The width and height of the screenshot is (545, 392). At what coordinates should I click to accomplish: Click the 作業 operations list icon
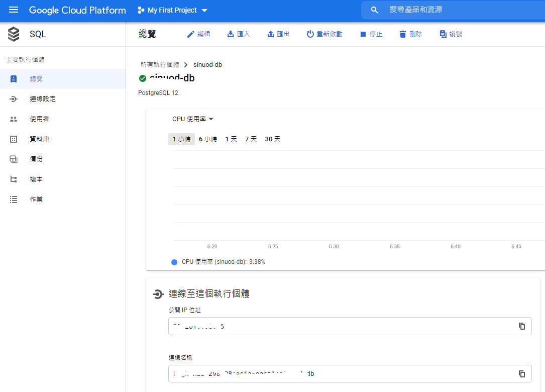tap(14, 200)
